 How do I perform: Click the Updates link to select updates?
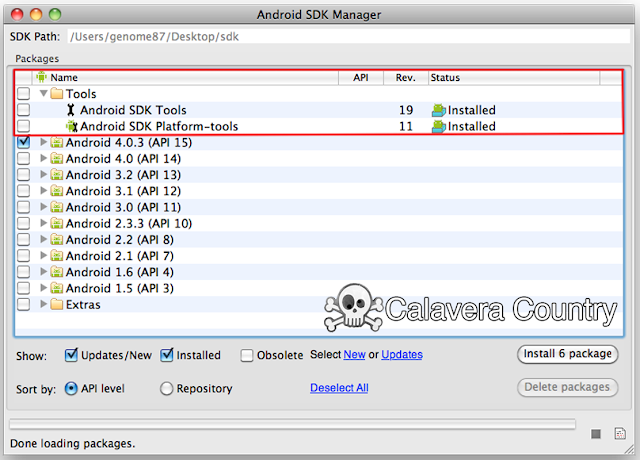[402, 354]
